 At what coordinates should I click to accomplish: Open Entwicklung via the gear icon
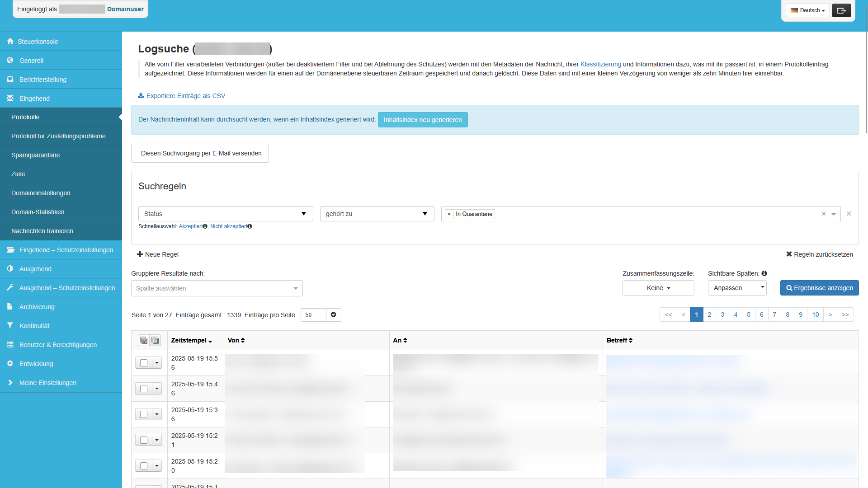click(x=10, y=363)
